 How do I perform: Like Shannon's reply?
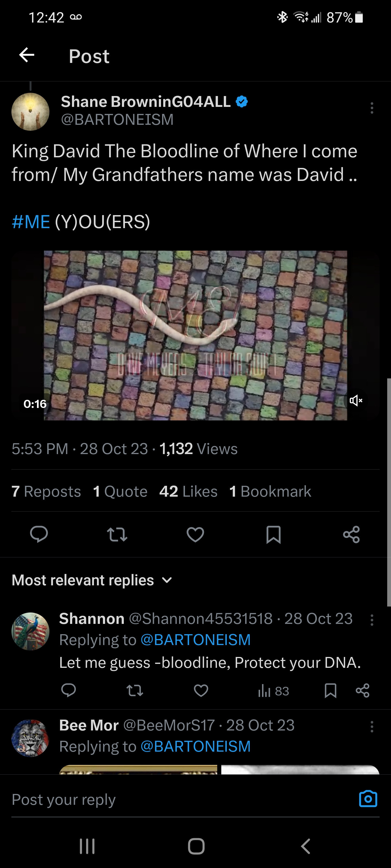(x=201, y=691)
